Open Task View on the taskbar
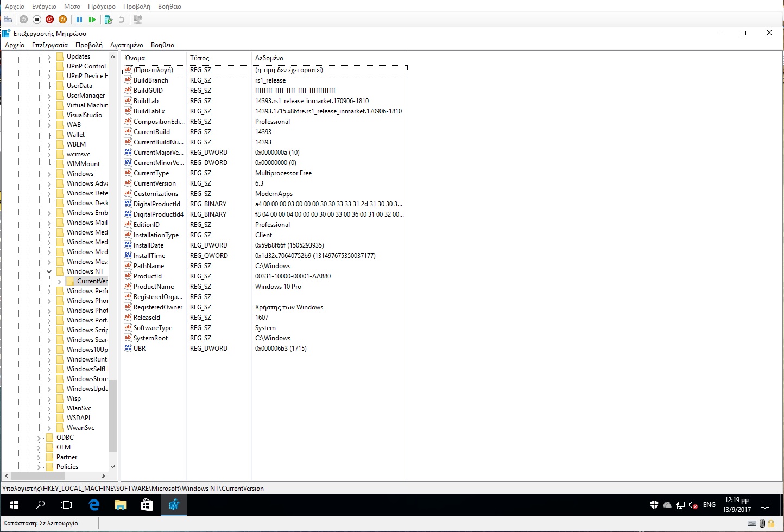784x532 pixels. 66,505
